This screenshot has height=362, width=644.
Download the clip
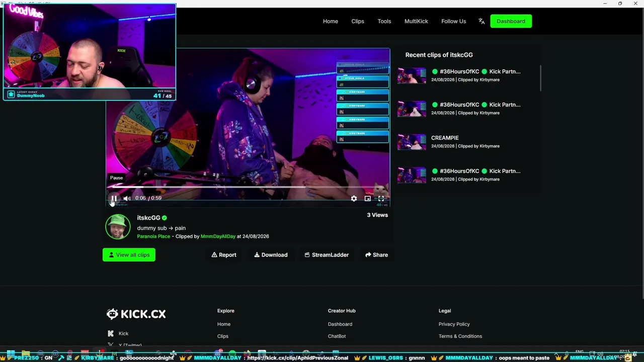click(271, 255)
